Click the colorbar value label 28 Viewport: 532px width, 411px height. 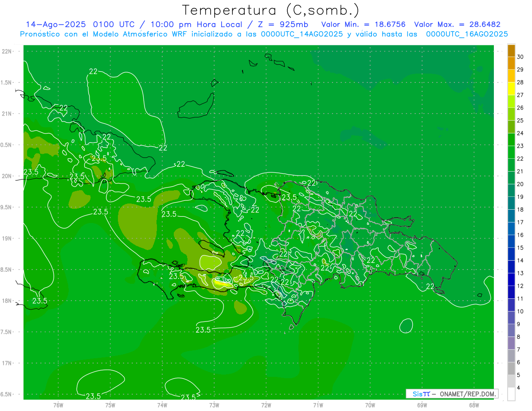coord(520,82)
